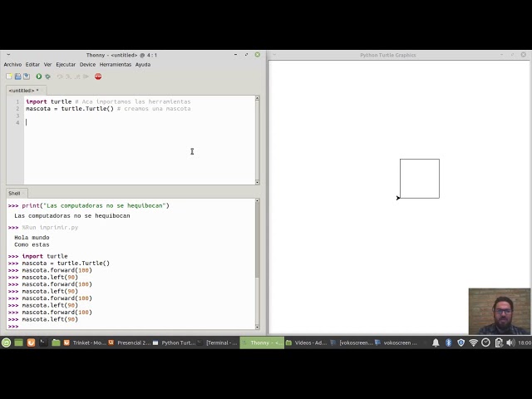Click the Open file icon in Thonny toolbar
The width and height of the screenshot is (532, 399).
pyautogui.click(x=18, y=76)
